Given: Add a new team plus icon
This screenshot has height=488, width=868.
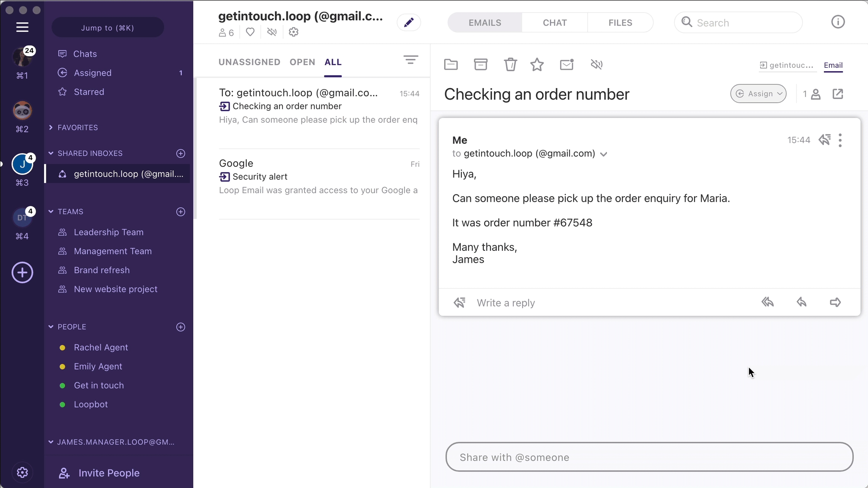Looking at the screenshot, I should tap(181, 212).
